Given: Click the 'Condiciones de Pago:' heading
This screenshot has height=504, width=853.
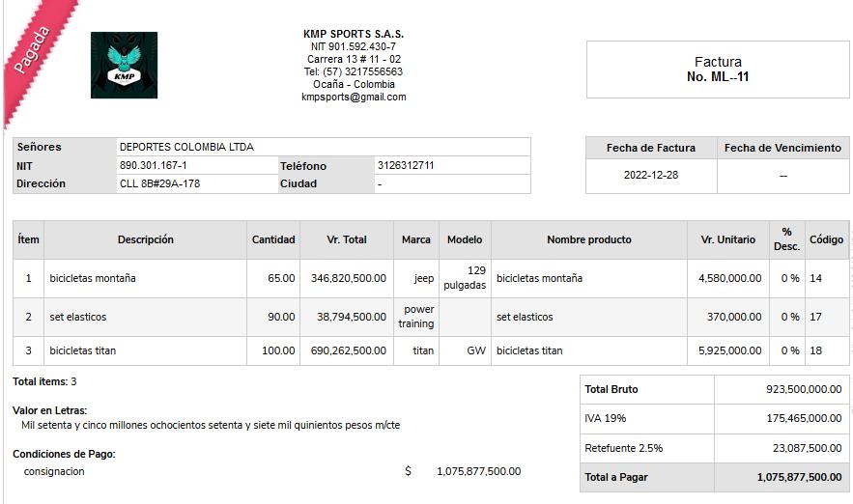Looking at the screenshot, I should 64,454.
